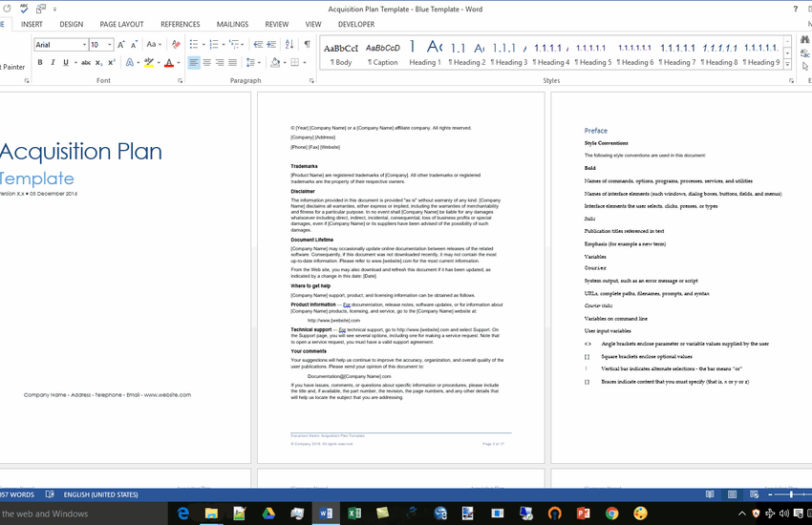
Task: Toggle italic formatting button
Action: click(53, 63)
